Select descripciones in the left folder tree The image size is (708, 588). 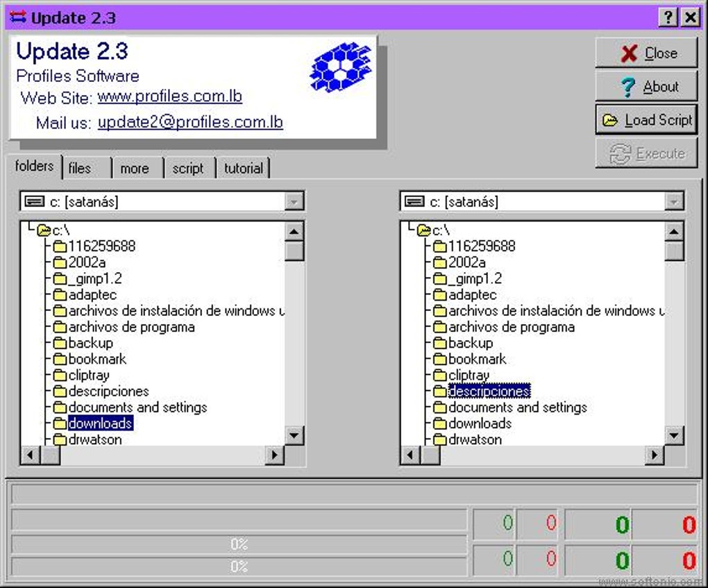click(108, 391)
